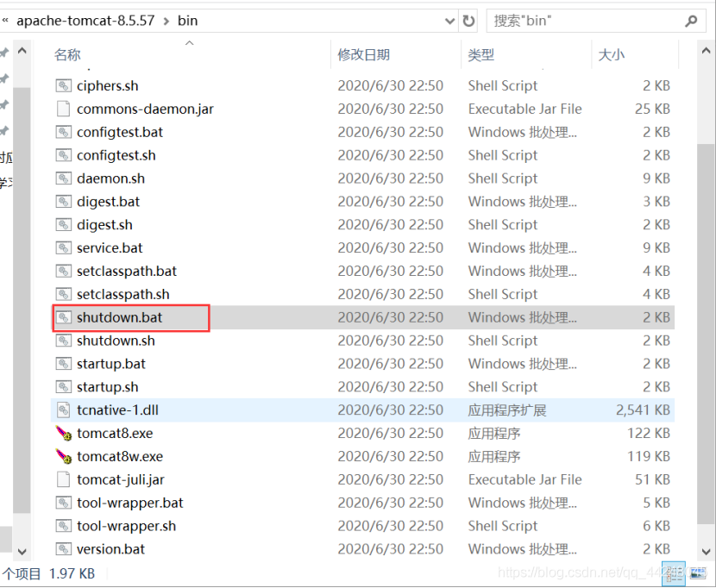
Task: Select the tool-wrapper.bat file name
Action: point(129,503)
